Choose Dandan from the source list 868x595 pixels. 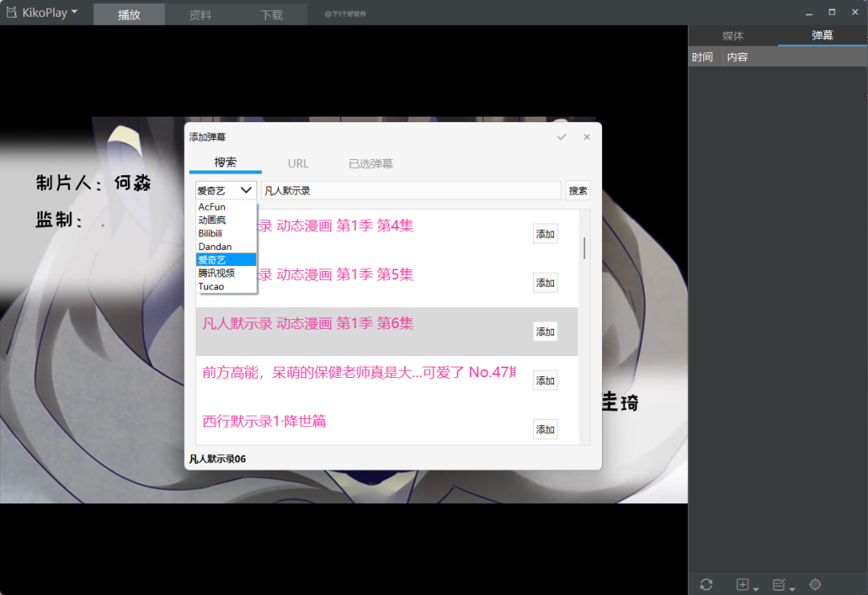(226, 247)
